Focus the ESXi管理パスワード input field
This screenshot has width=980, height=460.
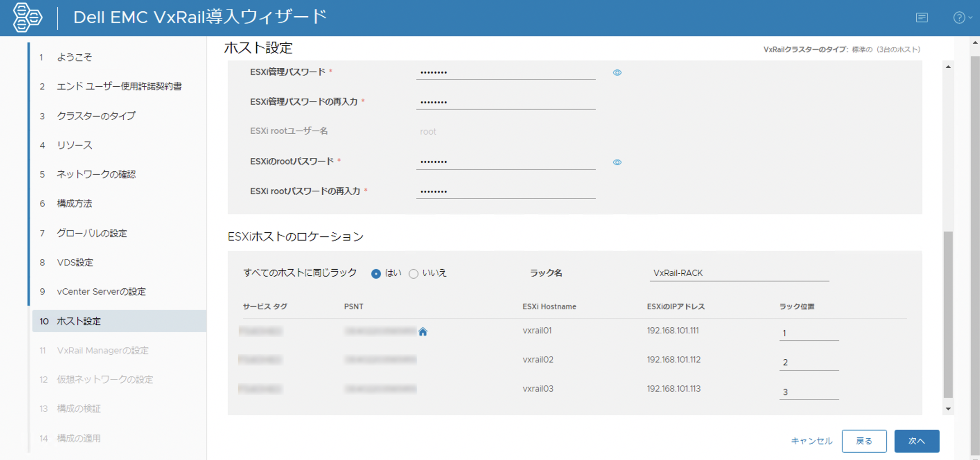click(x=505, y=72)
